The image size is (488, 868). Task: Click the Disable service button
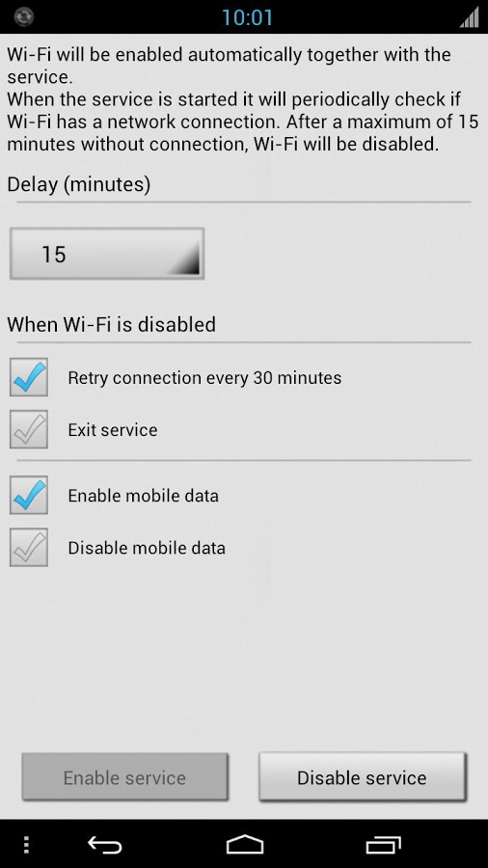click(362, 776)
